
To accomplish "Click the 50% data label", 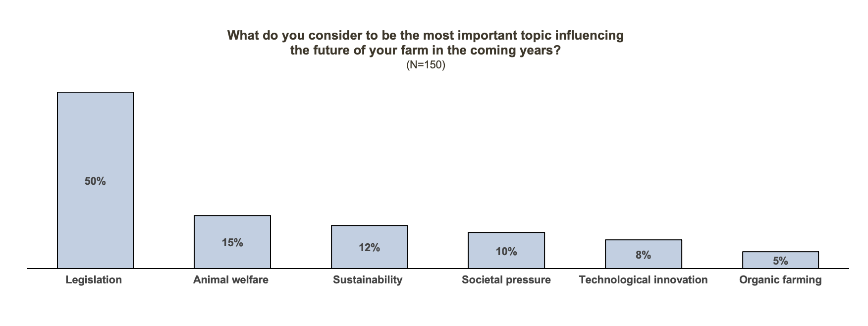I will tap(95, 181).
